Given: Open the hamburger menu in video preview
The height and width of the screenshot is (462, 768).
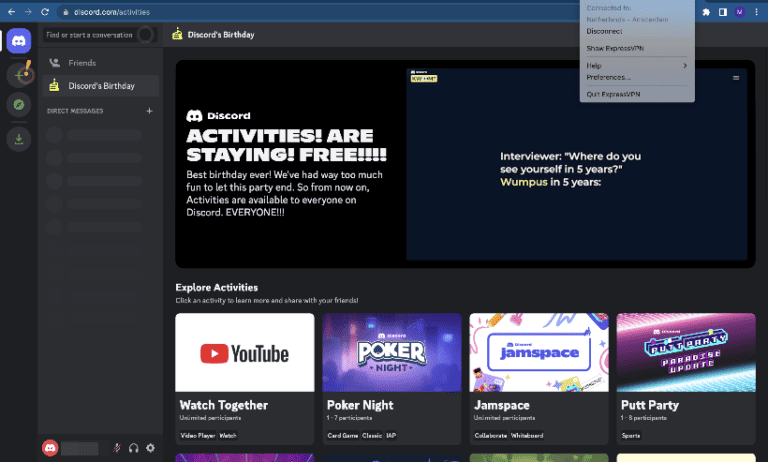Looking at the screenshot, I should tap(736, 77).
